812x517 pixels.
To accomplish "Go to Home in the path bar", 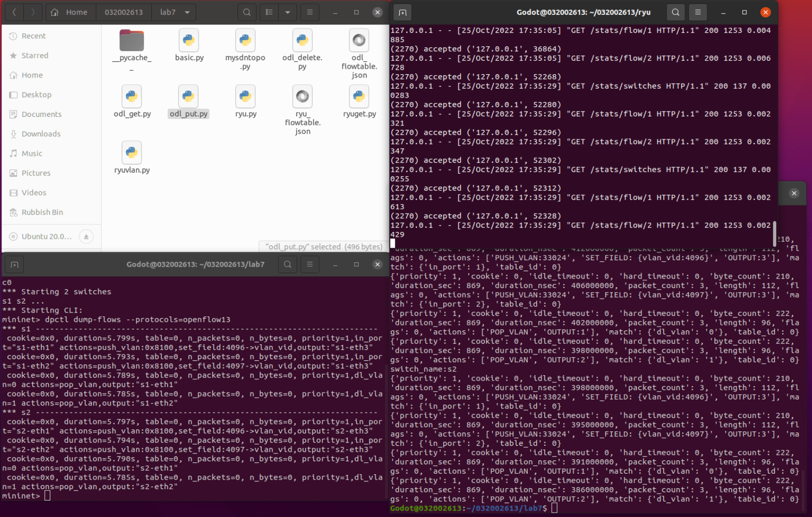I will tap(71, 12).
